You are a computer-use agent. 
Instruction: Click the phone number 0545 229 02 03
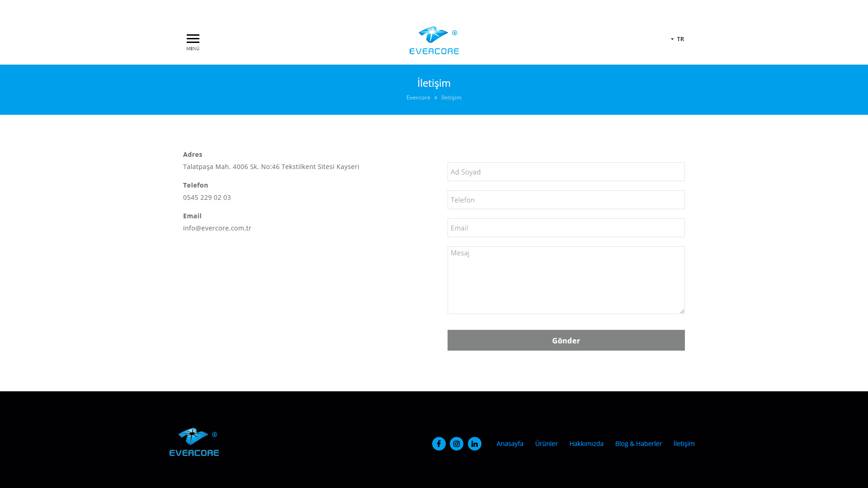coord(207,197)
